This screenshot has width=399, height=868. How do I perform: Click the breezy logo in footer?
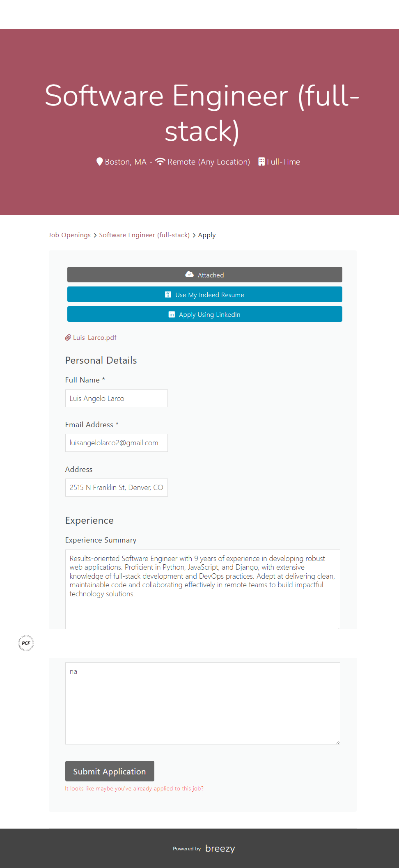click(x=220, y=848)
